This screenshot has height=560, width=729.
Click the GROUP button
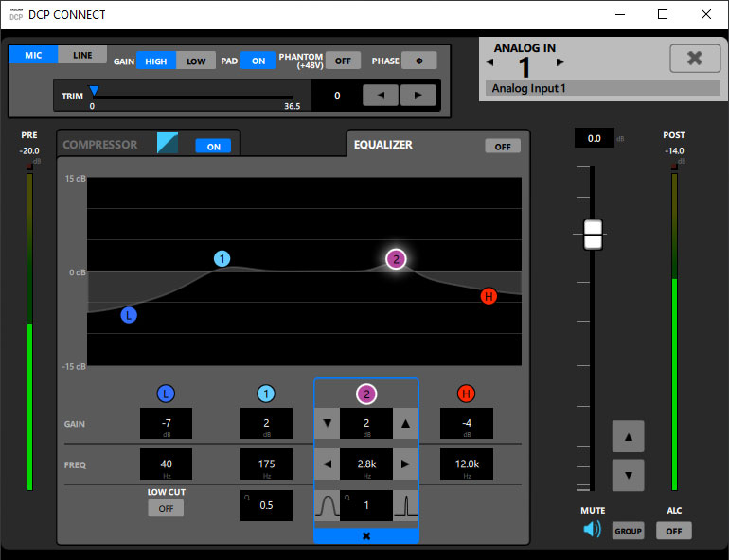(628, 531)
